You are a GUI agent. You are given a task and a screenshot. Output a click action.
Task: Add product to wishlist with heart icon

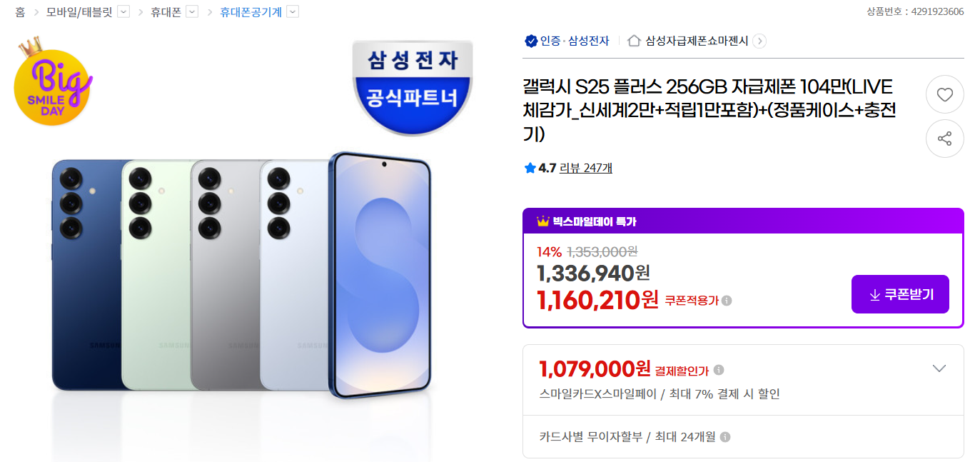[x=944, y=94]
